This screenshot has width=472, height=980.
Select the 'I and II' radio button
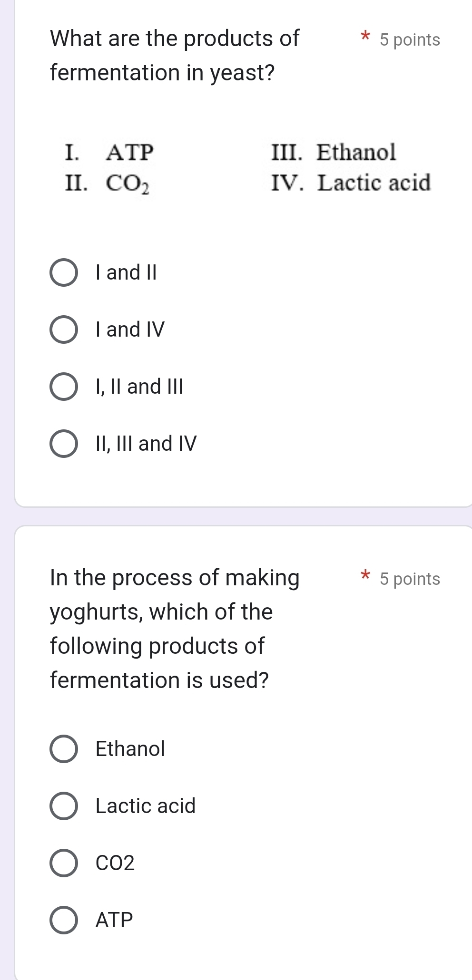point(65,272)
